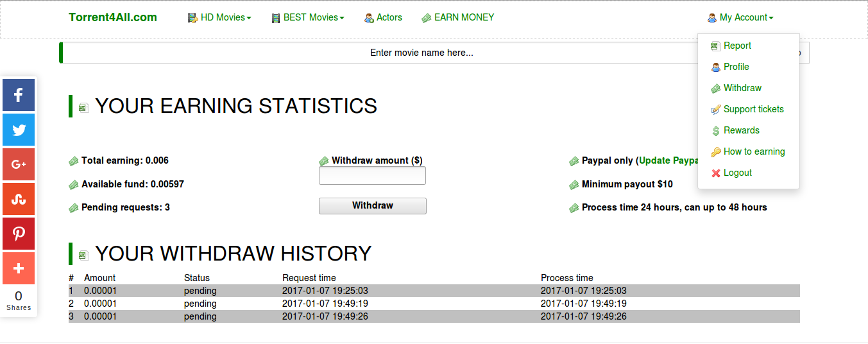Open Profile in account menu
The image size is (868, 344).
736,67
